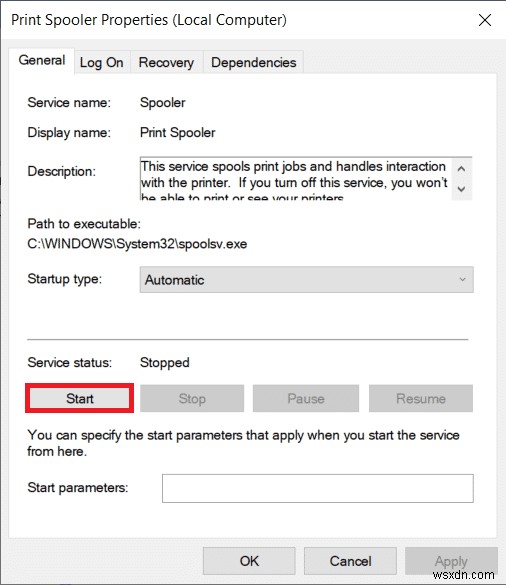Click the greyed-out Pause button
Image resolution: width=506 pixels, height=585 pixels.
(x=306, y=398)
